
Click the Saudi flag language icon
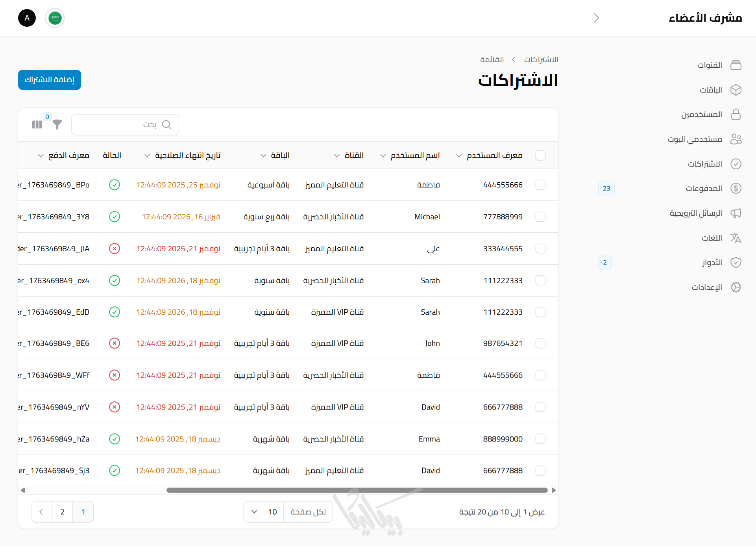point(55,18)
